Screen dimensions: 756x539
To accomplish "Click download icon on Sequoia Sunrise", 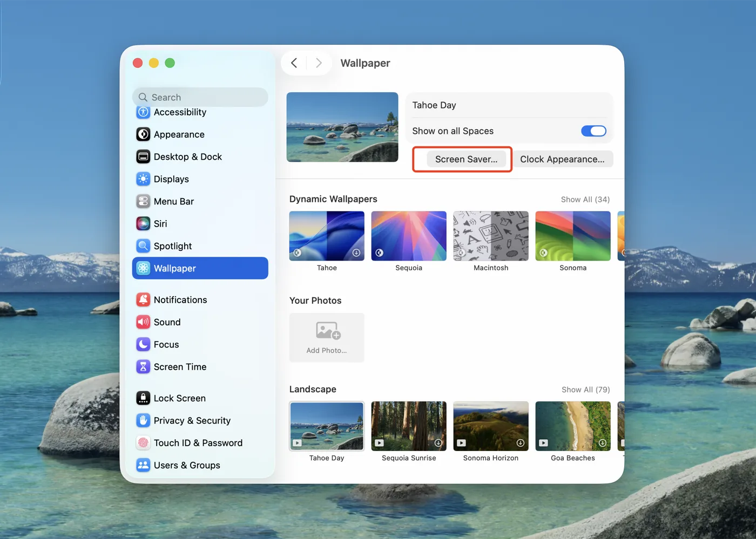I will (x=438, y=443).
